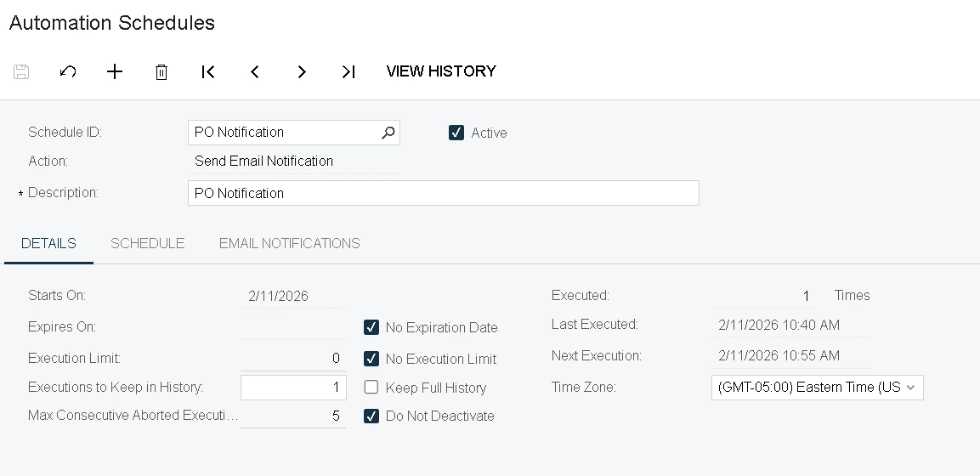This screenshot has width=980, height=476.
Task: Go to the first record
Action: (x=208, y=72)
